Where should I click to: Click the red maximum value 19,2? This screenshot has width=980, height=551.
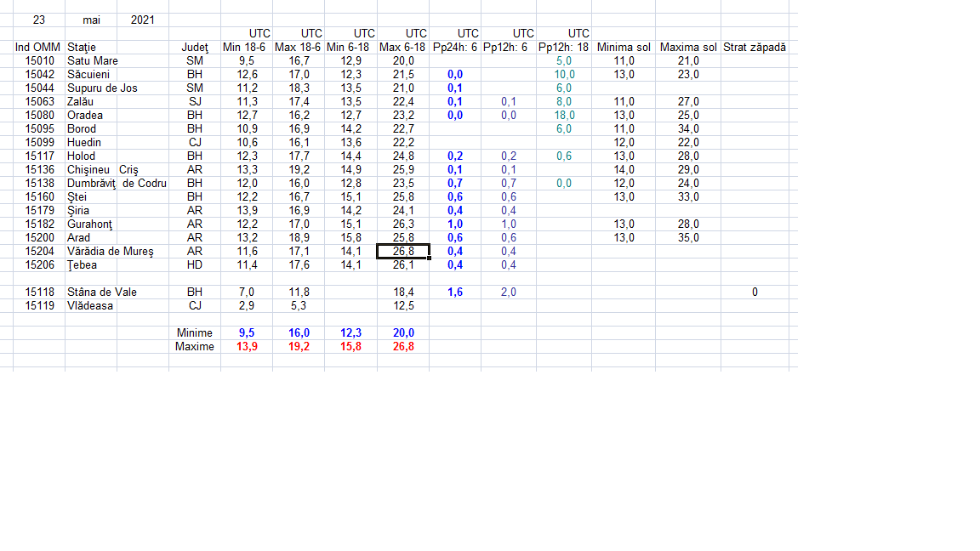pyautogui.click(x=299, y=347)
